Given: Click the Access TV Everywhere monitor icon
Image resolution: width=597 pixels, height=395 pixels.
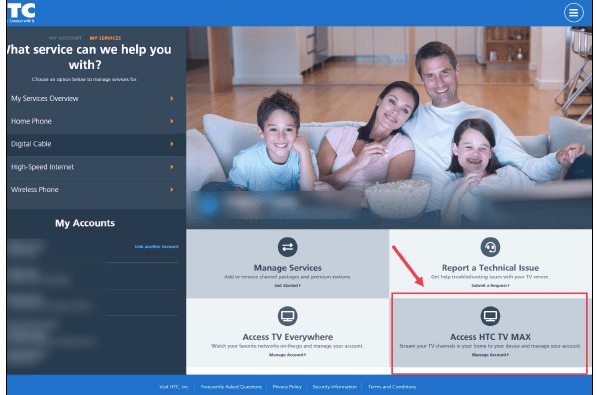Looking at the screenshot, I should [287, 316].
